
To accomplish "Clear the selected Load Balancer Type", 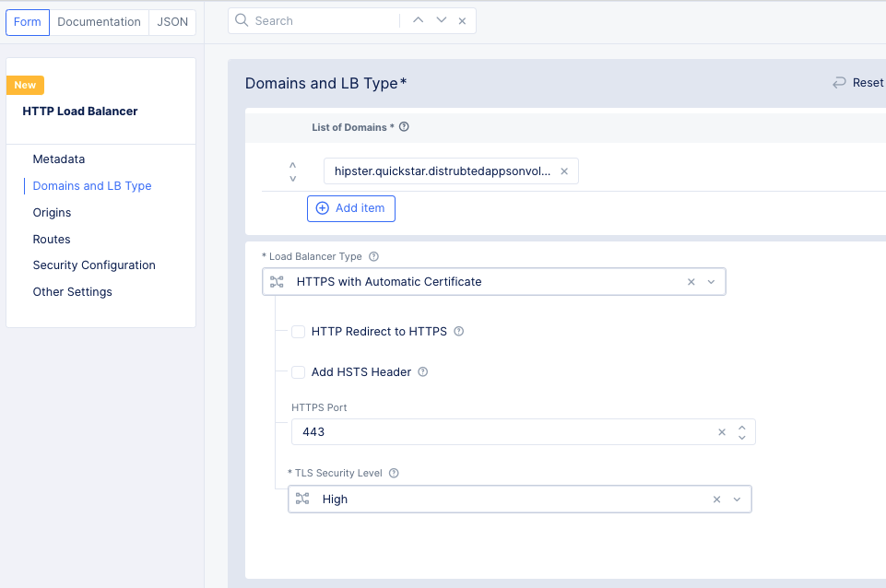I will [x=691, y=282].
